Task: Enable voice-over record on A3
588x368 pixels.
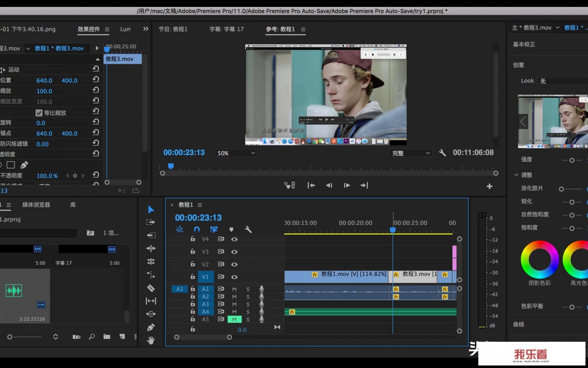Action: (x=261, y=304)
